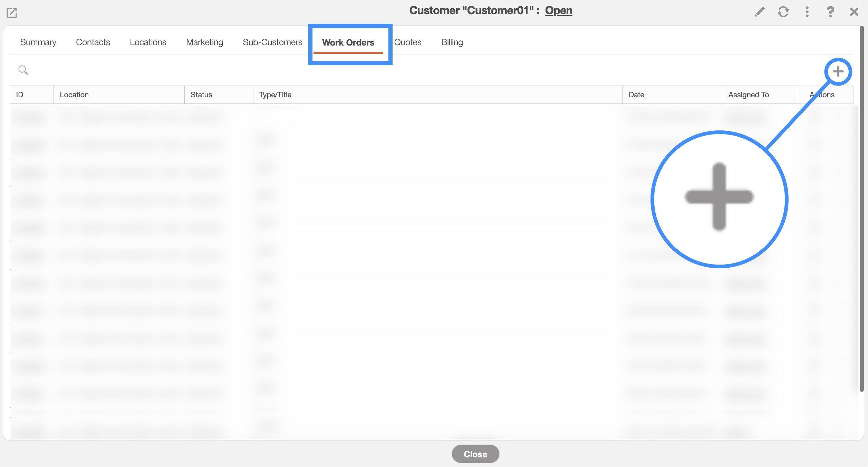Click the Open status link in title
This screenshot has width=868, height=467.
coord(558,11)
